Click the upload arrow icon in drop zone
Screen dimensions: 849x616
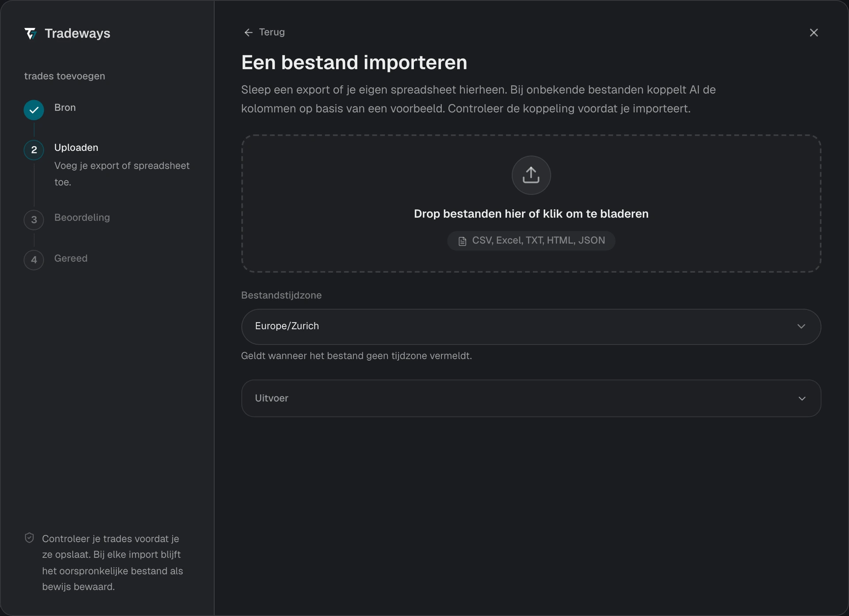point(531,175)
